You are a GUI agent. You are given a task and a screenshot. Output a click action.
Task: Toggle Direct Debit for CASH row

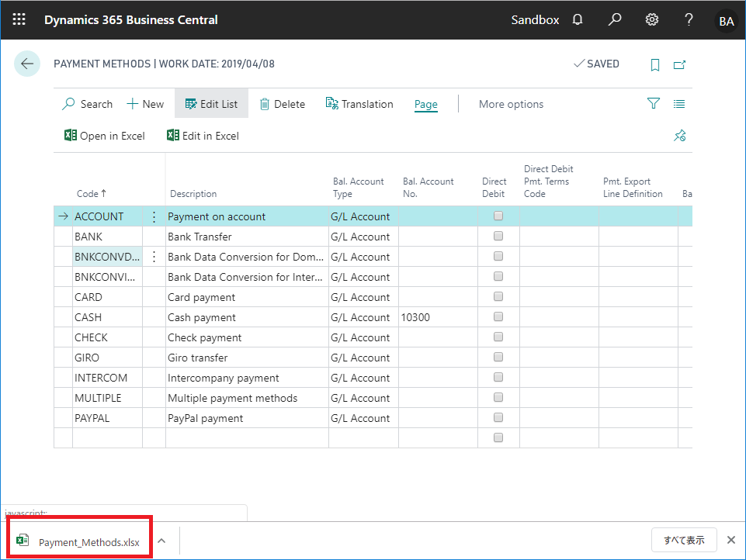[x=498, y=316]
